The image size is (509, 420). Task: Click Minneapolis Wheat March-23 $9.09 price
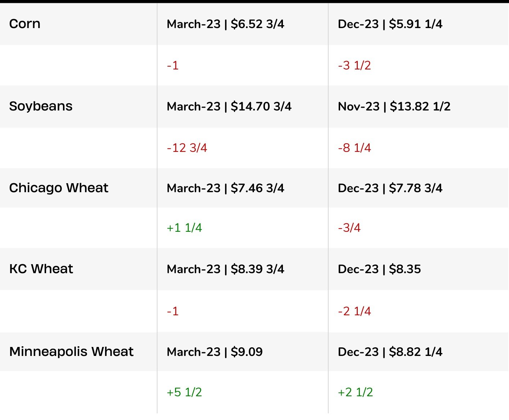[x=215, y=352]
